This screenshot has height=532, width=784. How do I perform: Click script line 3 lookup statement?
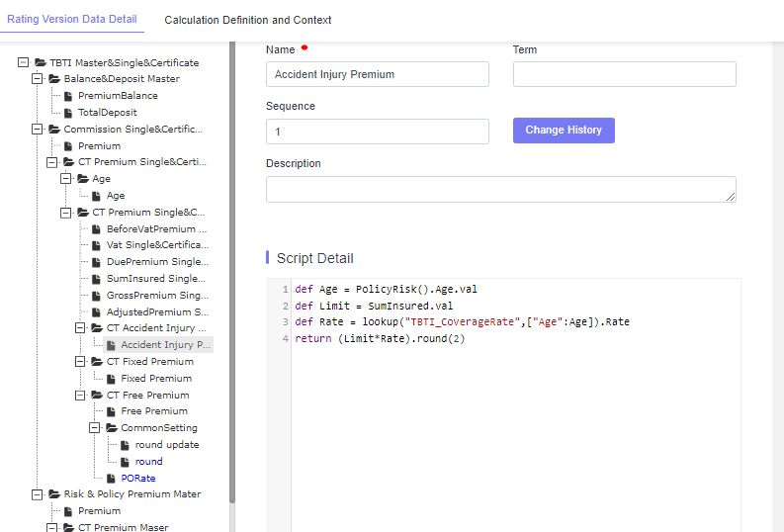coord(462,322)
